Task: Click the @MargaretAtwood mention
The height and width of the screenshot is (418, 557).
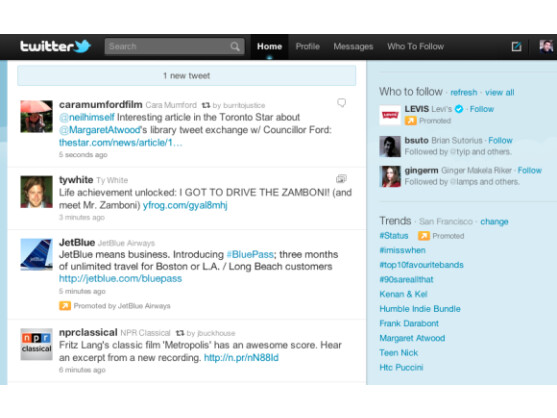Action: (x=100, y=130)
